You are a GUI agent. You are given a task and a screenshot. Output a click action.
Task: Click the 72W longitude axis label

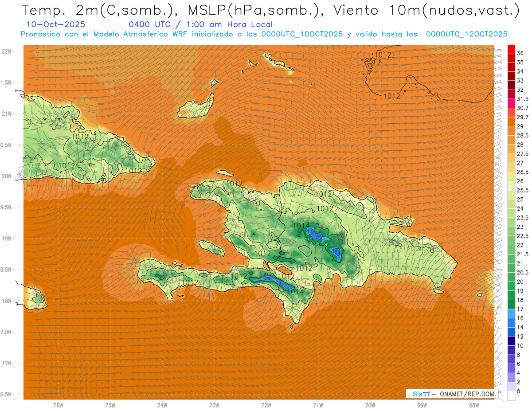(x=266, y=405)
